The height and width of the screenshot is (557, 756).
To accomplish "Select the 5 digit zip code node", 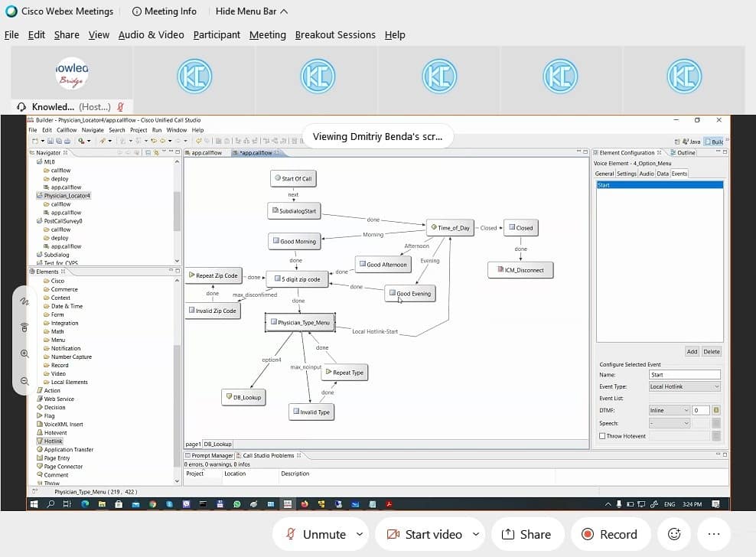I will (297, 278).
